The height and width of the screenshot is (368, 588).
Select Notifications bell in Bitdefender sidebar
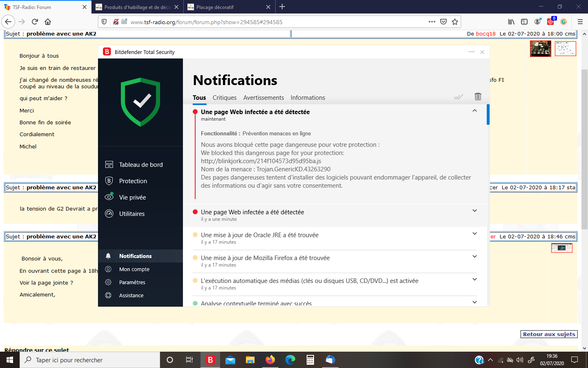[140, 256]
